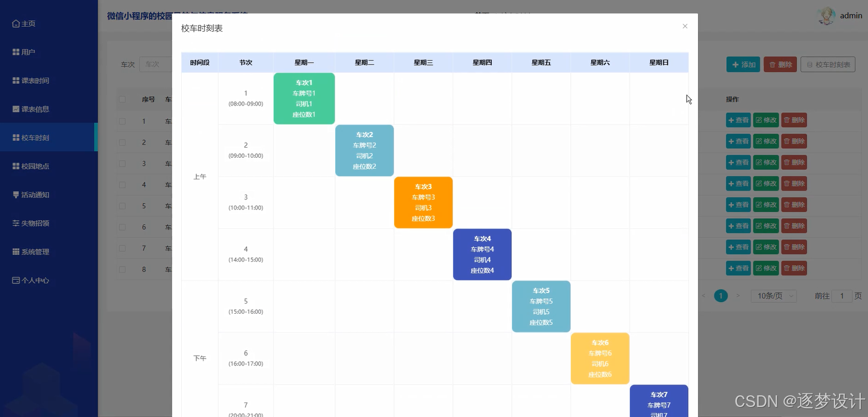The image size is (868, 417).
Task: Open 系统管理 sidebar menu
Action: point(49,252)
